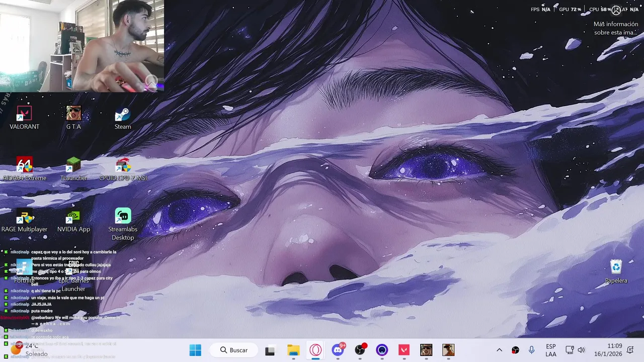Switch to the Valorant taskbar icon
Viewport: 644px width, 362px height.
click(x=404, y=350)
